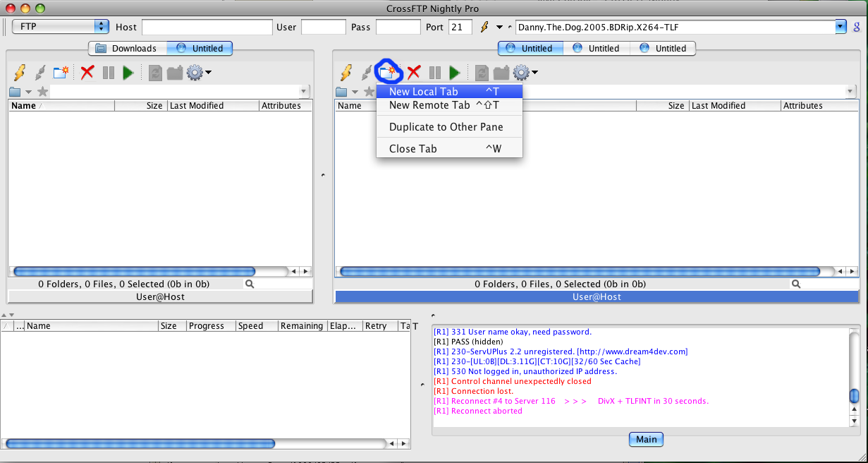Click the left pane Pause icon
The height and width of the screenshot is (463, 868).
coord(109,72)
